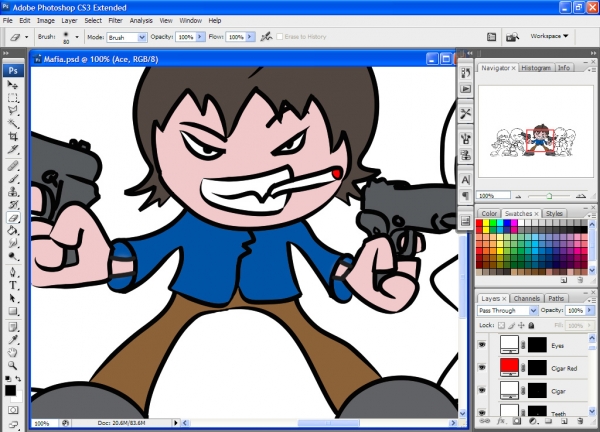
Task: Open the Brush preset picker arrow
Action: [x=77, y=37]
